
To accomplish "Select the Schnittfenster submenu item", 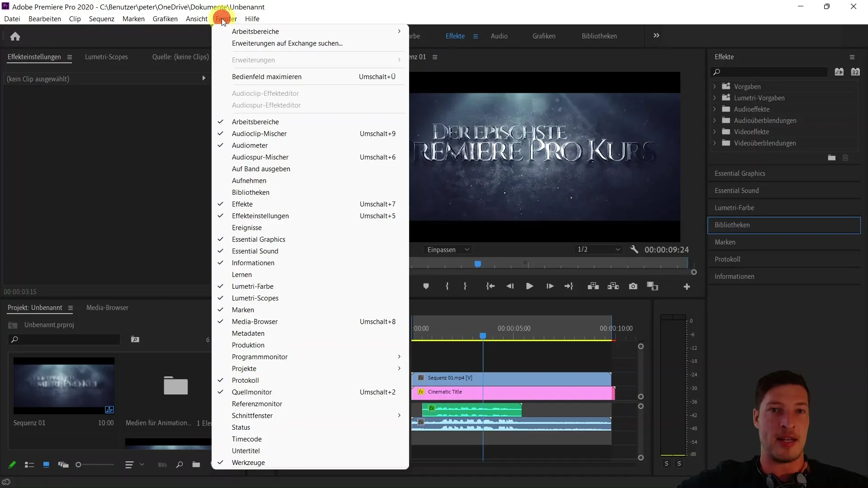I will point(251,415).
